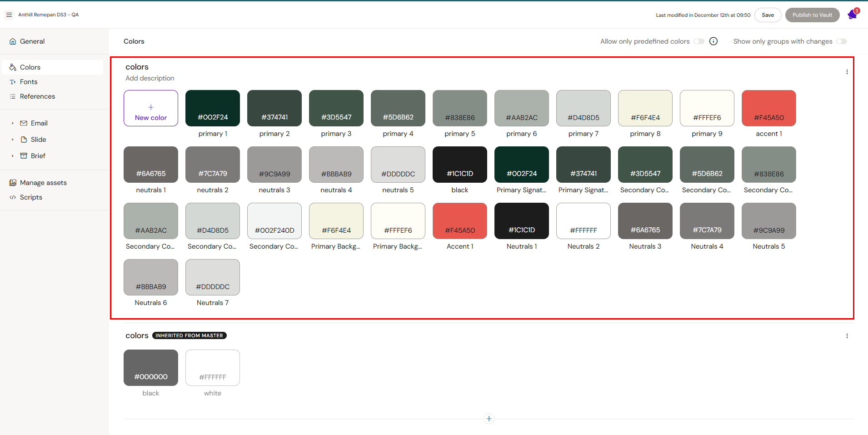868x435 pixels.
Task: Open the three-dot menu of the first colors group
Action: (847, 72)
